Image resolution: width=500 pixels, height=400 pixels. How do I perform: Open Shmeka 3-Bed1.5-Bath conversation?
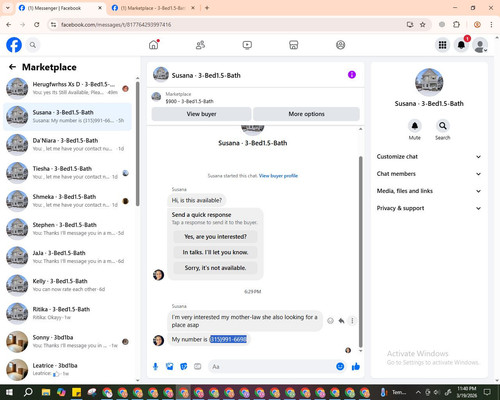click(x=68, y=201)
